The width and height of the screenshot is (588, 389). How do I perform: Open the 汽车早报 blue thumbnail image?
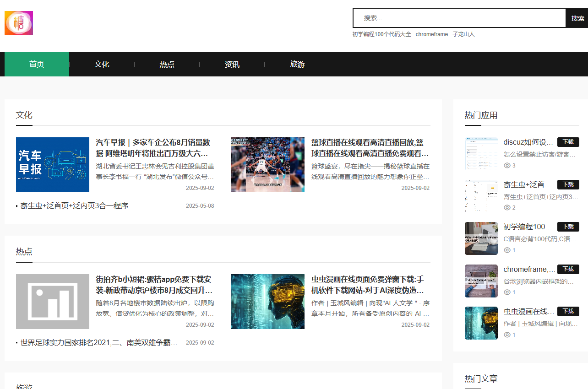[53, 165]
